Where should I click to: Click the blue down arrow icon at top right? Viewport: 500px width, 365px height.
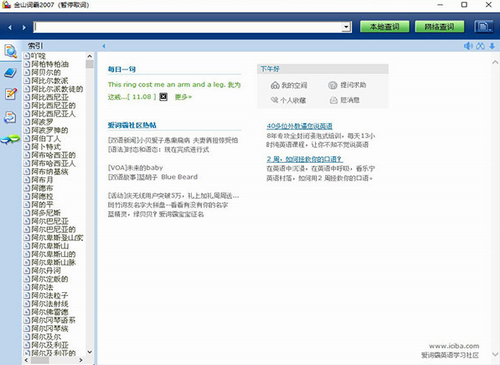[x=492, y=46]
